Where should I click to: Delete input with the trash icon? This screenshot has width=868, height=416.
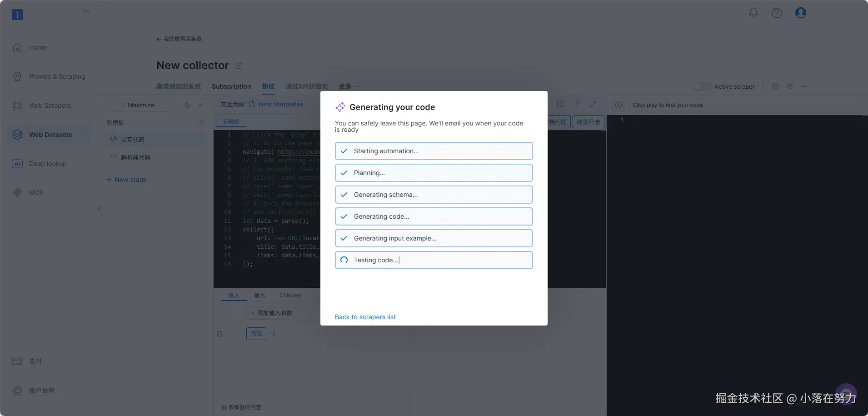point(219,334)
